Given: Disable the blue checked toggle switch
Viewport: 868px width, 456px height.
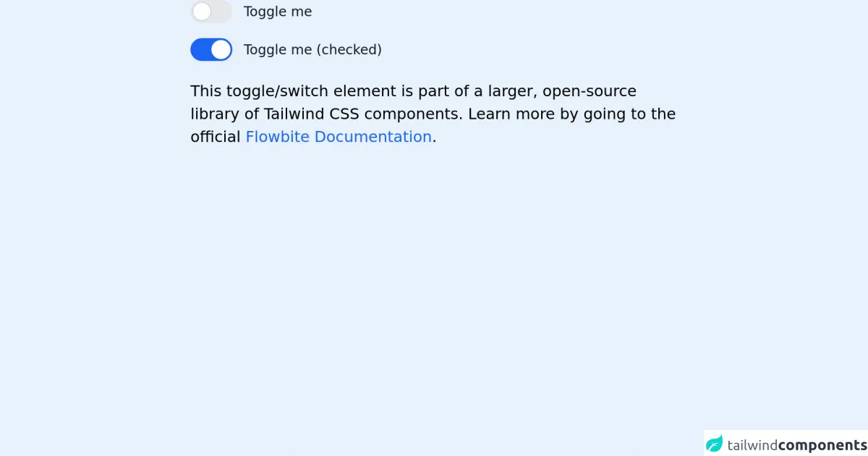Looking at the screenshot, I should (x=211, y=49).
